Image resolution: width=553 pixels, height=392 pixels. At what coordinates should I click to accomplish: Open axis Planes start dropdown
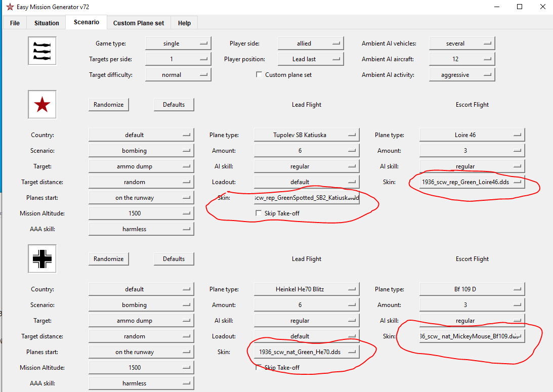[141, 352]
